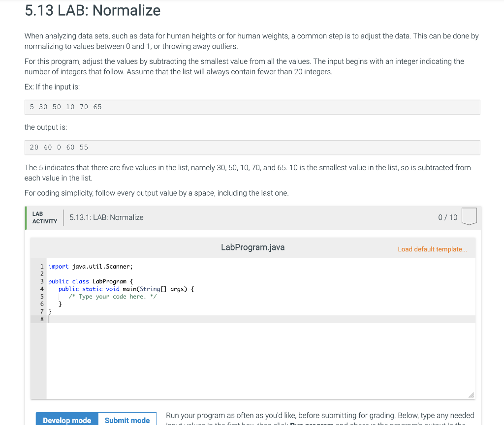This screenshot has width=504, height=425.
Task: Select the LabProgram.java file tab
Action: (x=253, y=247)
